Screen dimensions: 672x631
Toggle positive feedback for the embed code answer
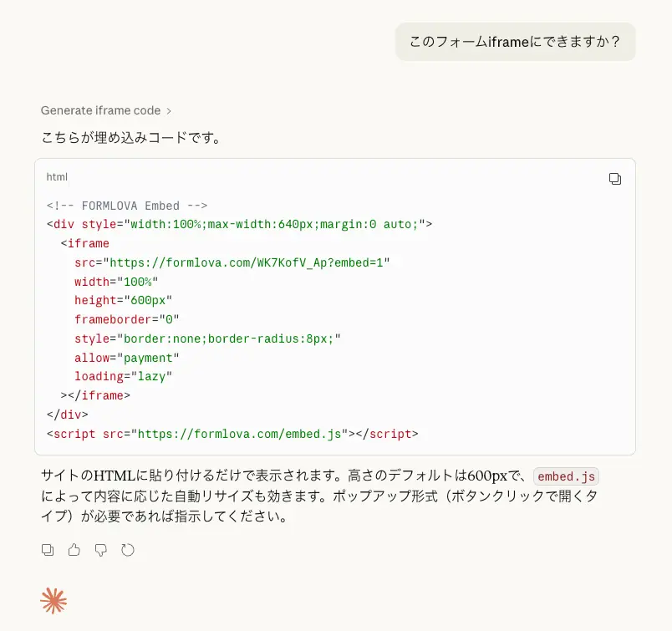click(x=74, y=549)
